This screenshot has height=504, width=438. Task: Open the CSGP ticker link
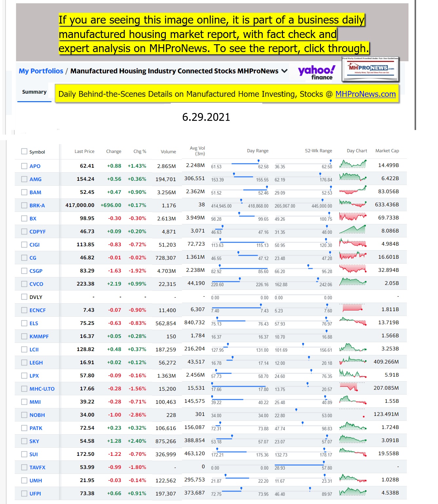[36, 271]
